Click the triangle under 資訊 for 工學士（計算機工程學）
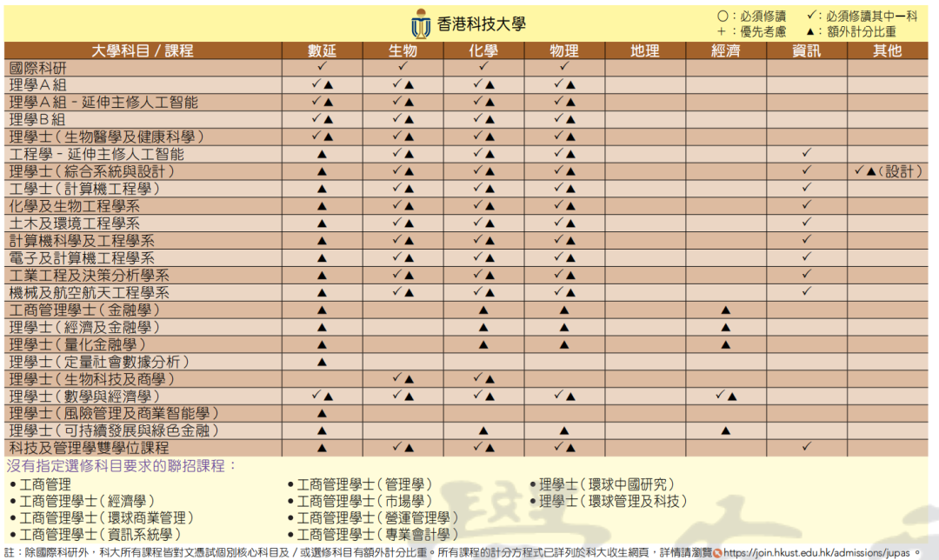The image size is (939, 560). 807,189
